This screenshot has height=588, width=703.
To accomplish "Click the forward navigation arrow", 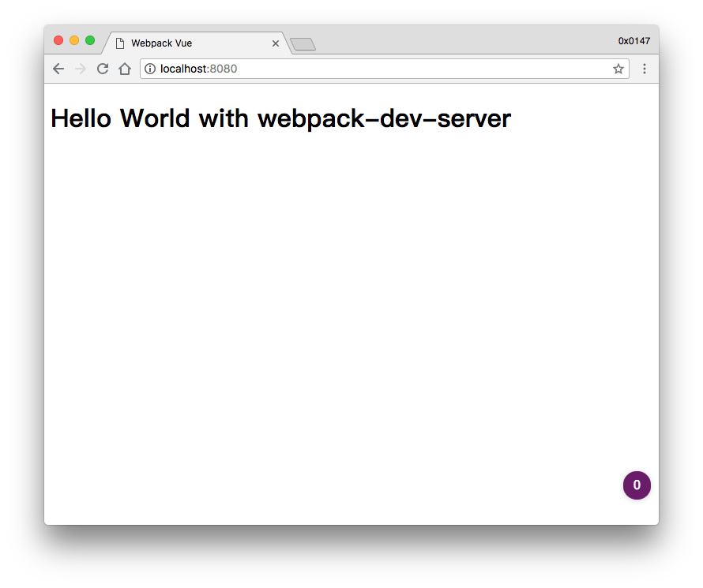I will (x=80, y=69).
